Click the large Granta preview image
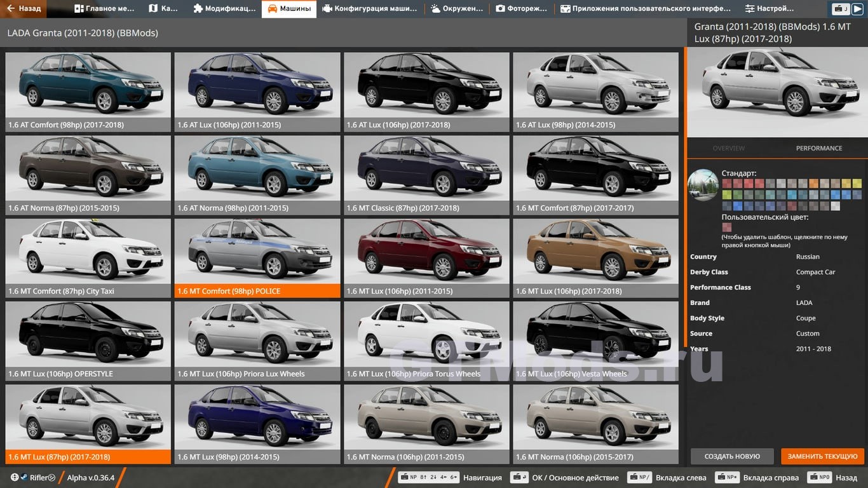Screen dimensions: 868x488 776,92
